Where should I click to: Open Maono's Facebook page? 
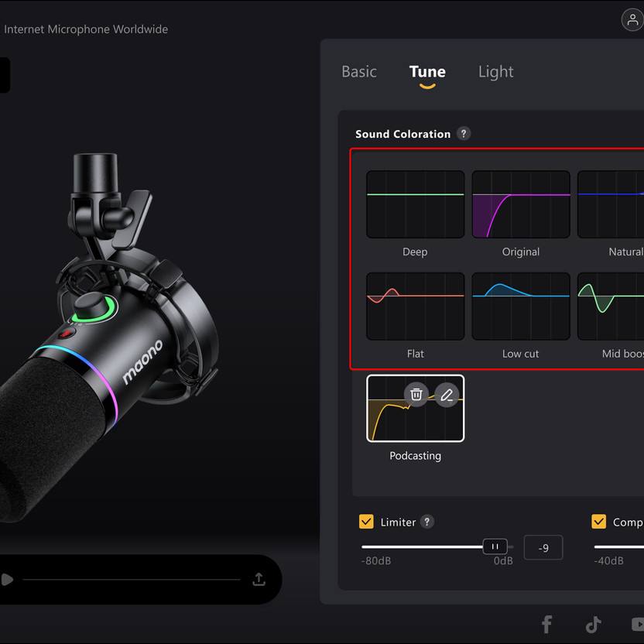point(546,624)
